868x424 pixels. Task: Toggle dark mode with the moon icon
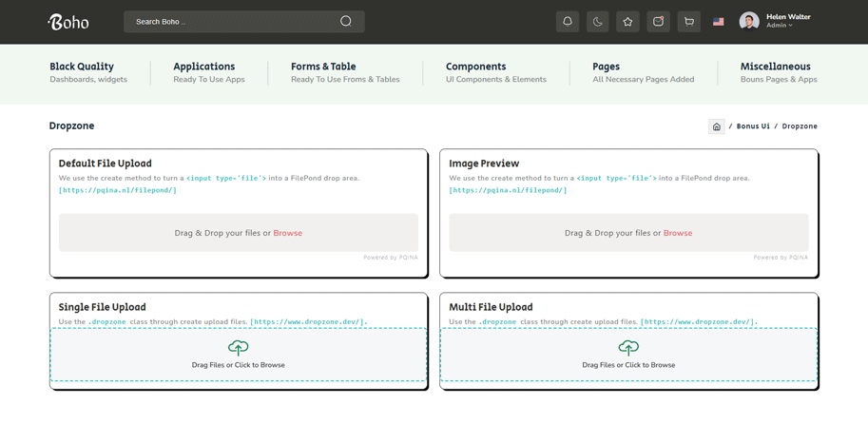tap(598, 22)
